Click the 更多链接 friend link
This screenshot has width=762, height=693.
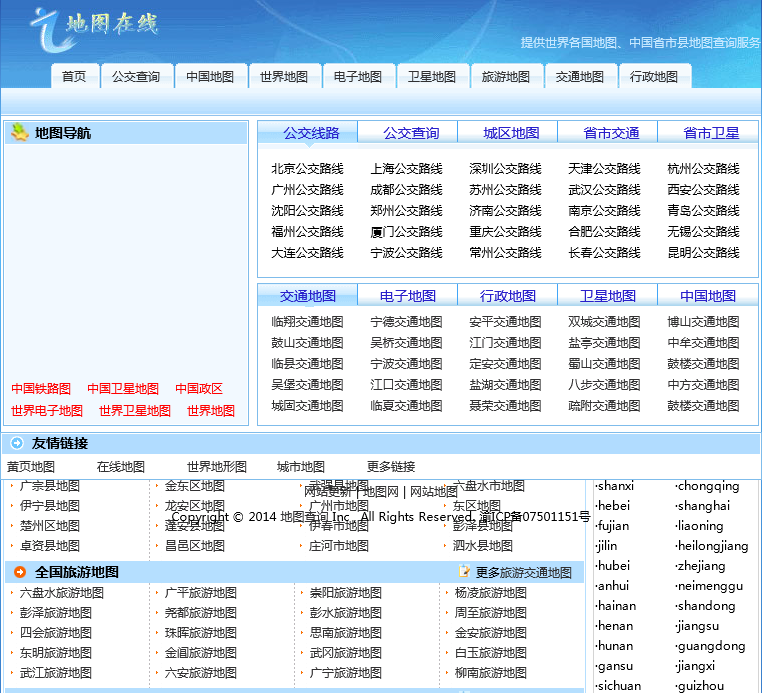[x=390, y=467]
